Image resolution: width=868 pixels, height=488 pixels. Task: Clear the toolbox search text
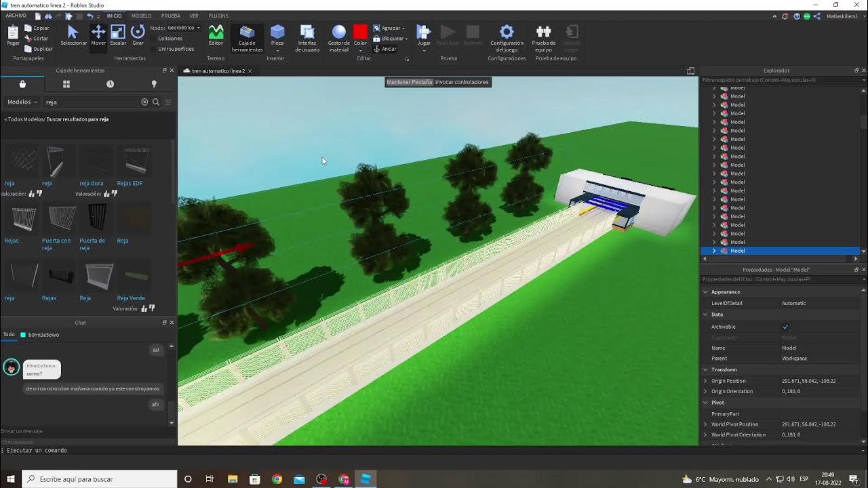(x=144, y=102)
